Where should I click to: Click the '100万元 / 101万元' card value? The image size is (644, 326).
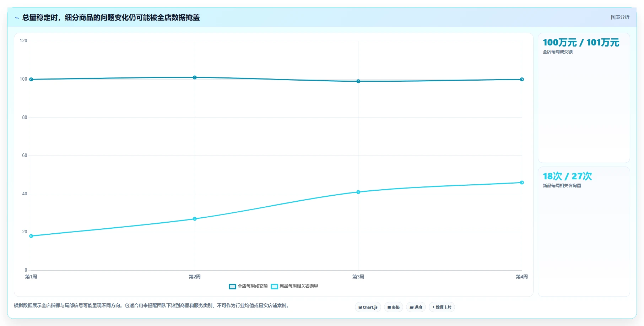coord(581,43)
